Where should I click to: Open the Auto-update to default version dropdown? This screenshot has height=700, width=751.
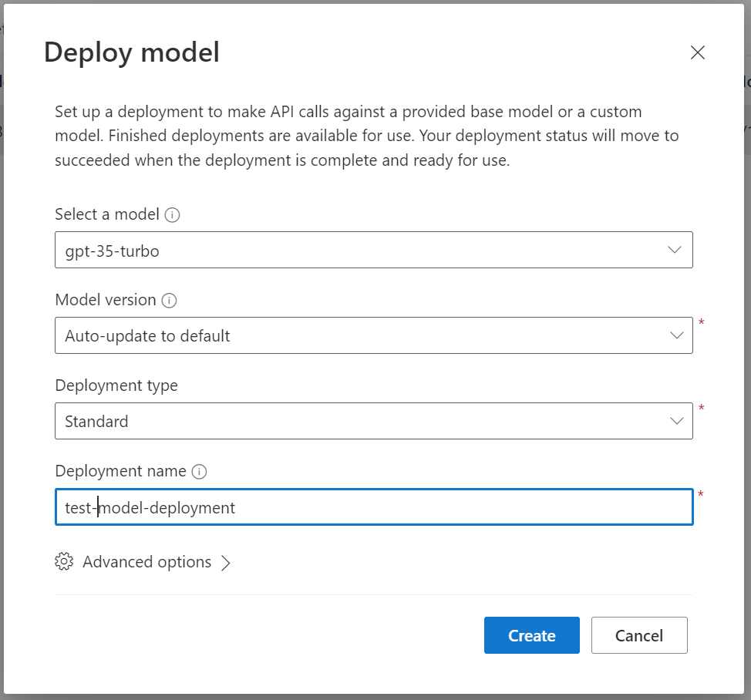coord(373,336)
